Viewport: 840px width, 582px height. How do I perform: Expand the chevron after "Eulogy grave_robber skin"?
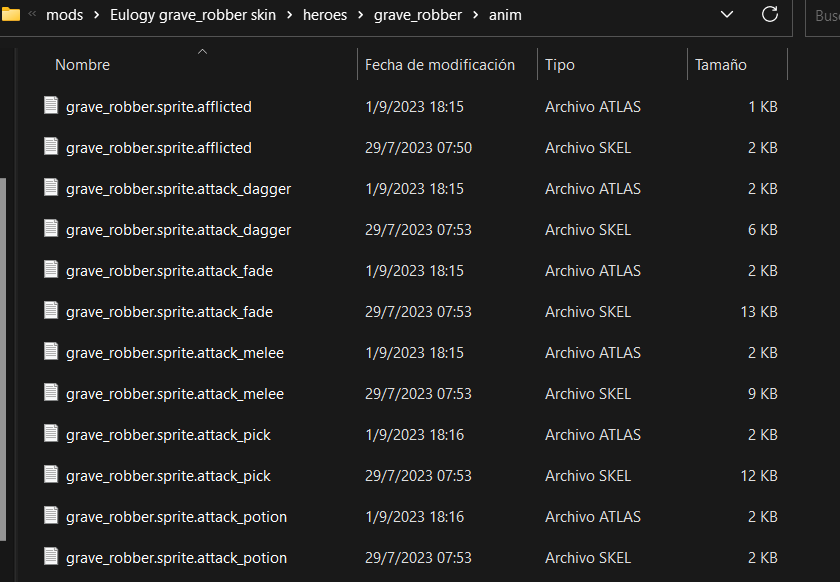pyautogui.click(x=289, y=15)
